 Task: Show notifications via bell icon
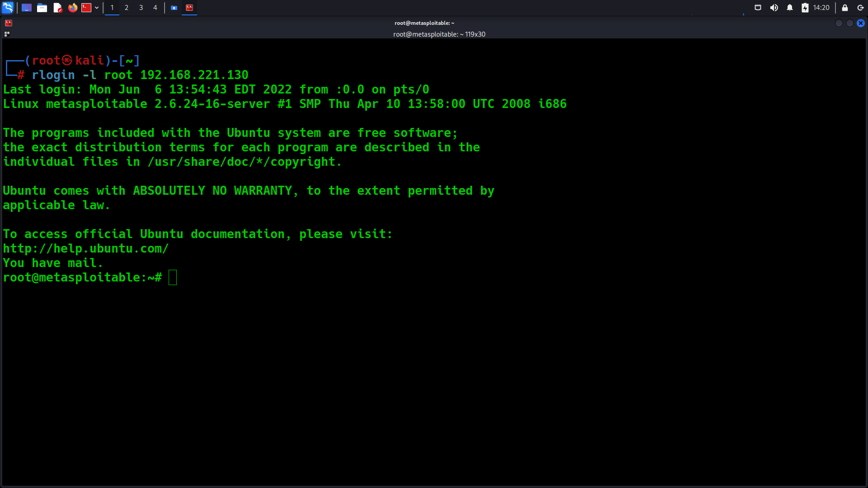[790, 8]
